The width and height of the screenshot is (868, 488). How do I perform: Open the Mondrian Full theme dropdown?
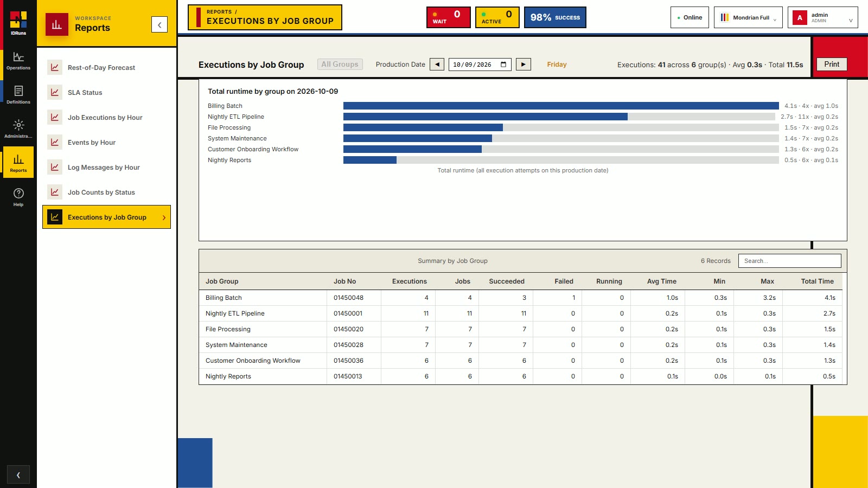pyautogui.click(x=748, y=17)
